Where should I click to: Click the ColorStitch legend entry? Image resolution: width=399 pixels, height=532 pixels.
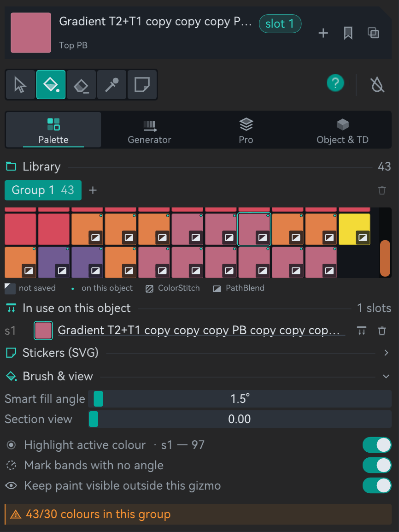click(173, 288)
